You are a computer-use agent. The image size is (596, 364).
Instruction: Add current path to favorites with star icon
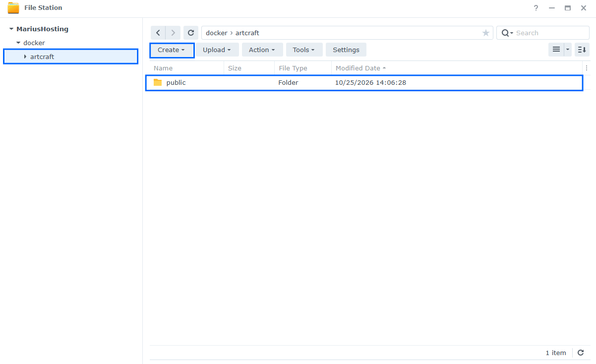[486, 33]
